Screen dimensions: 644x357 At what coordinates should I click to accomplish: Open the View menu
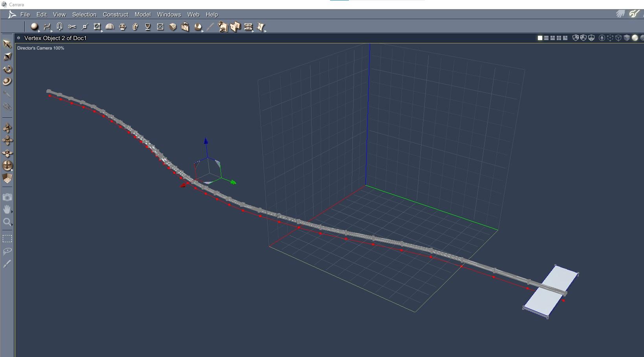[59, 15]
